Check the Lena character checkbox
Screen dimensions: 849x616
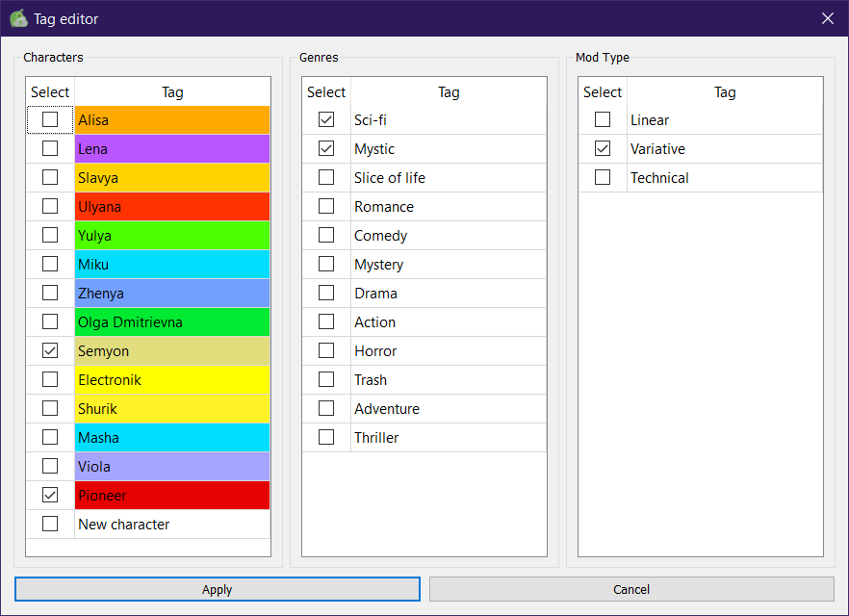coord(50,148)
